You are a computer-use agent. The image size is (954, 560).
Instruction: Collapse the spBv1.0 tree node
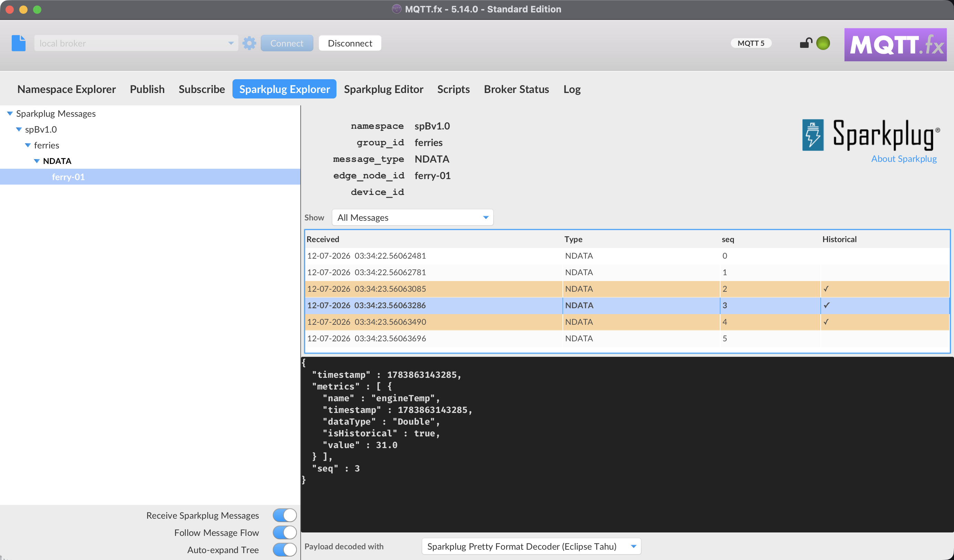(x=19, y=129)
